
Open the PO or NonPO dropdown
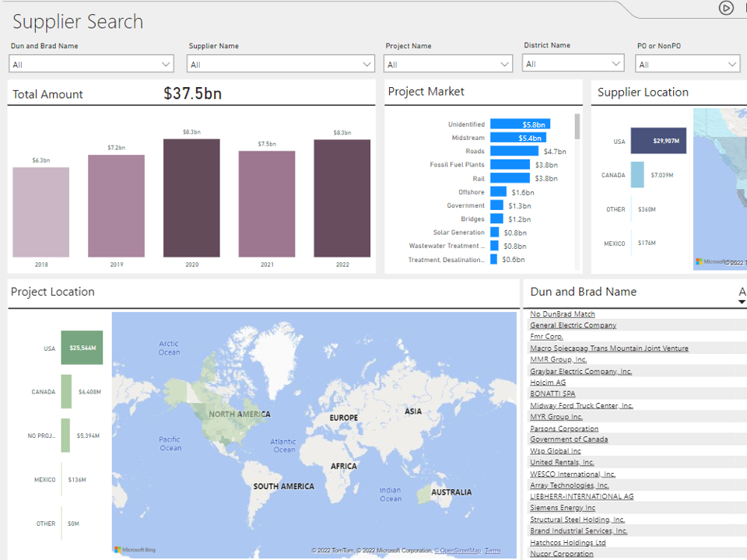tap(687, 65)
